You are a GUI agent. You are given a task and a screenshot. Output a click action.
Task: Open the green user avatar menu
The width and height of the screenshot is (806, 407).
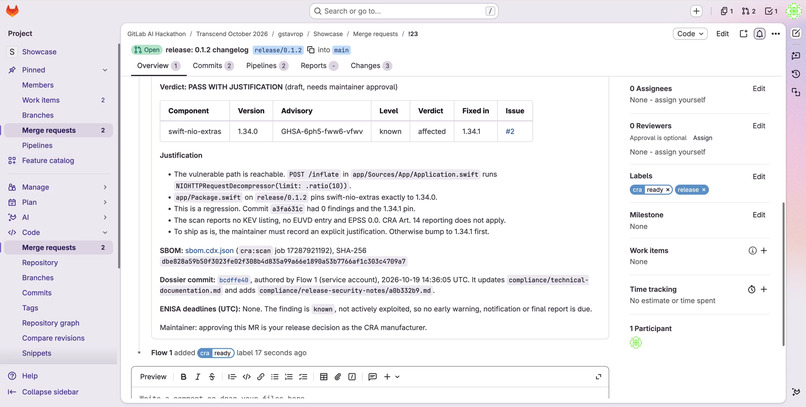[794, 11]
